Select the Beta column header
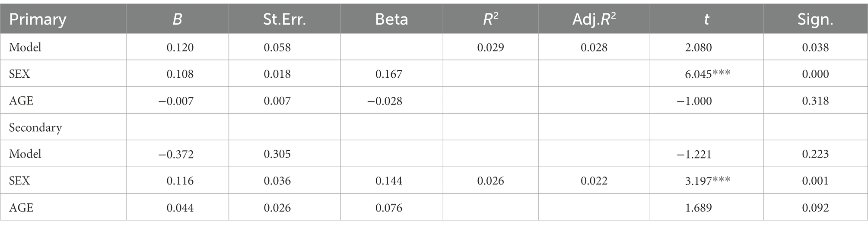This screenshot has width=868, height=228. (x=391, y=19)
